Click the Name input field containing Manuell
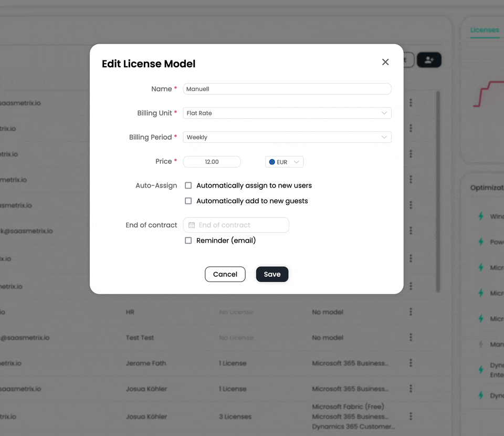Image resolution: width=504 pixels, height=436 pixels. coord(287,89)
